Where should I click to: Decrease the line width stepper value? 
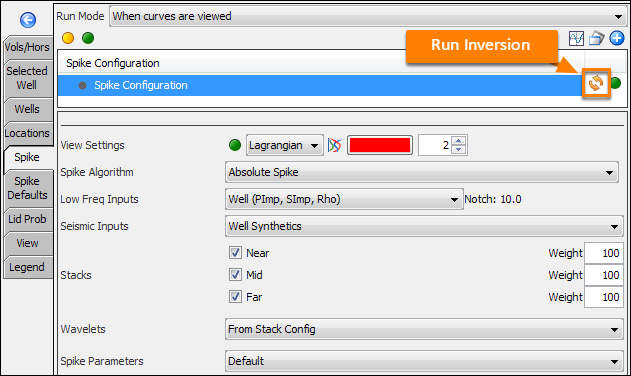pyautogui.click(x=459, y=150)
